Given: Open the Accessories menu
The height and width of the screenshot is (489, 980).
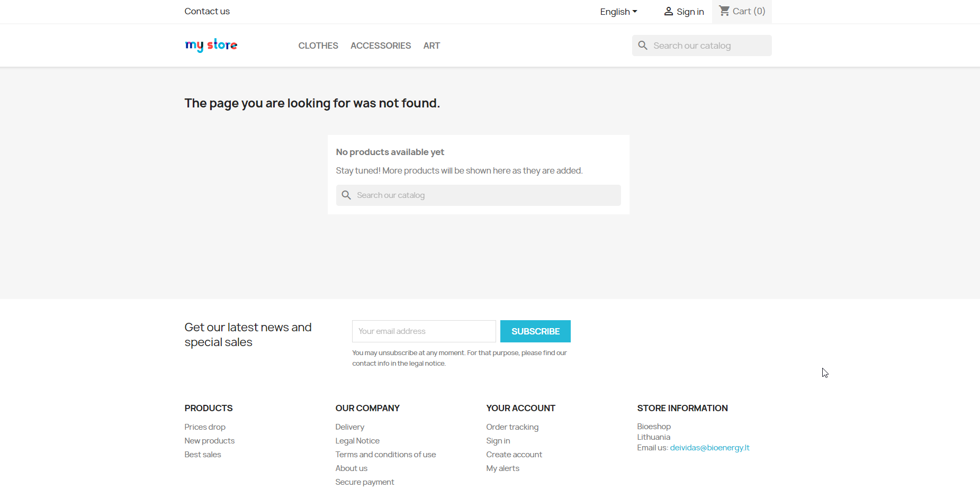Looking at the screenshot, I should pos(381,46).
